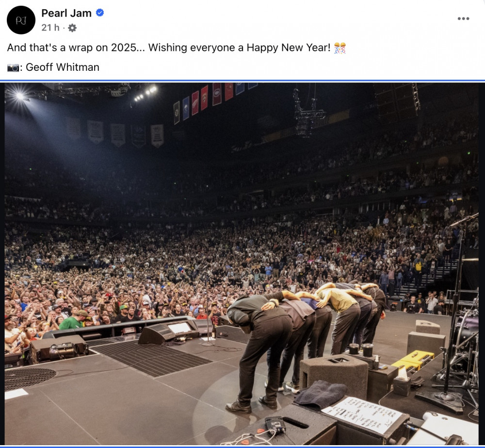Click the gear icon beside timestamp
The width and height of the screenshot is (485, 448).
click(72, 28)
